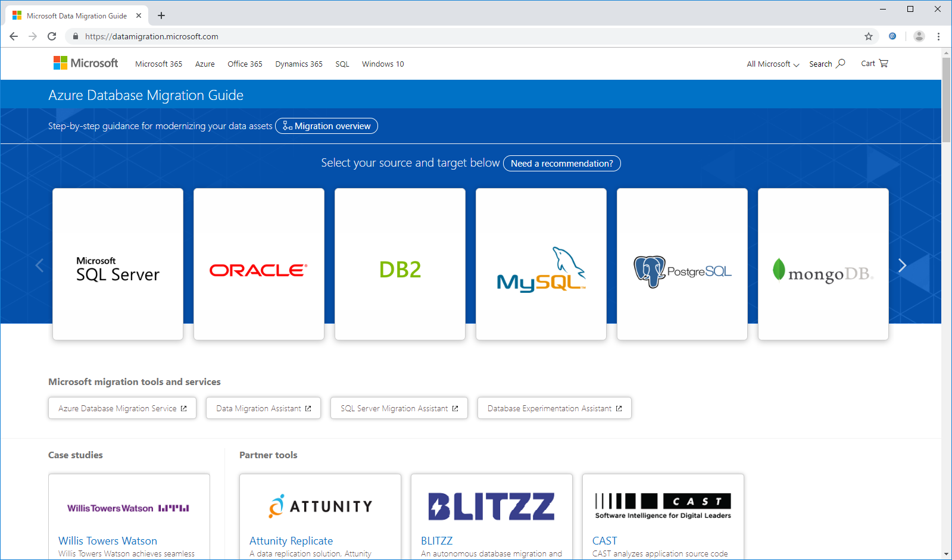Open the shopping Cart
This screenshot has width=952, height=560.
(x=874, y=64)
